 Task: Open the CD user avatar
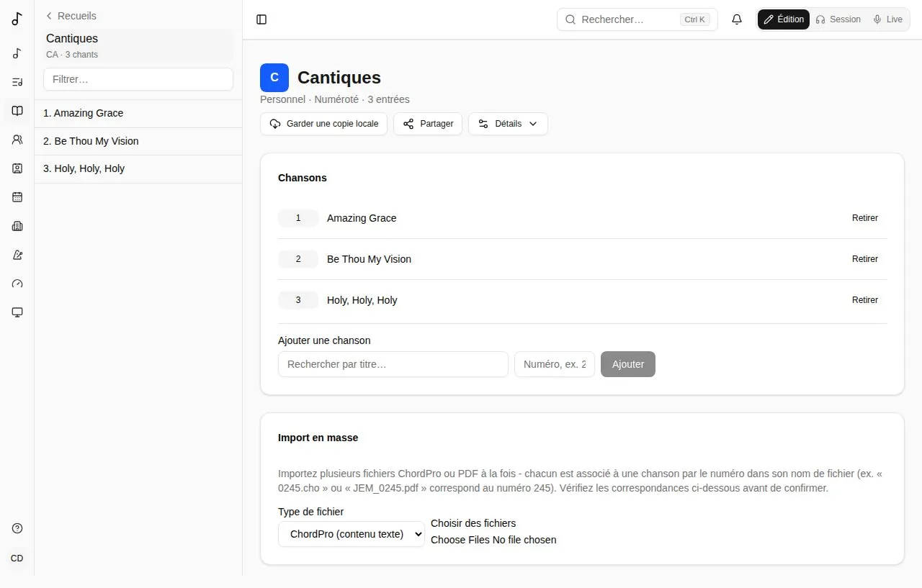(17, 558)
